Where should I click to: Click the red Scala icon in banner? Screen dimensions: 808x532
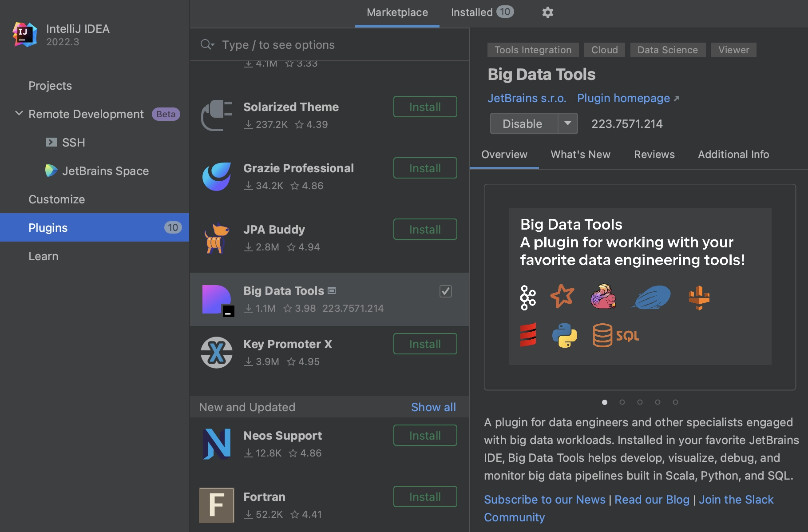click(x=528, y=335)
